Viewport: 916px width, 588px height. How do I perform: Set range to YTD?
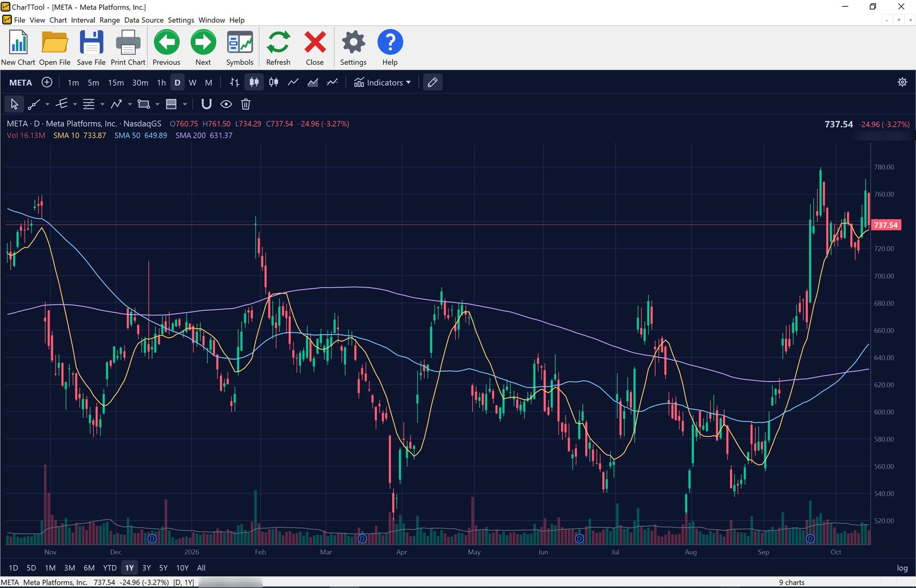pyautogui.click(x=109, y=568)
